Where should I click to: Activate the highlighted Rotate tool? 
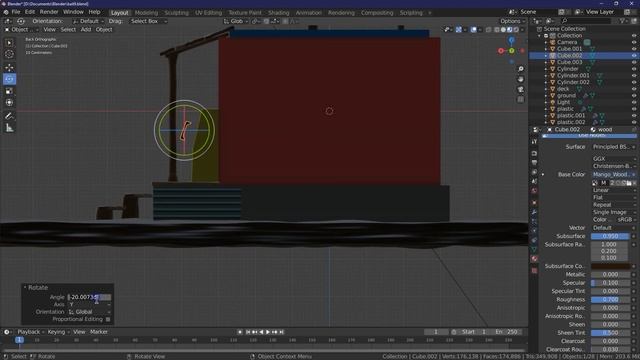click(x=9, y=79)
